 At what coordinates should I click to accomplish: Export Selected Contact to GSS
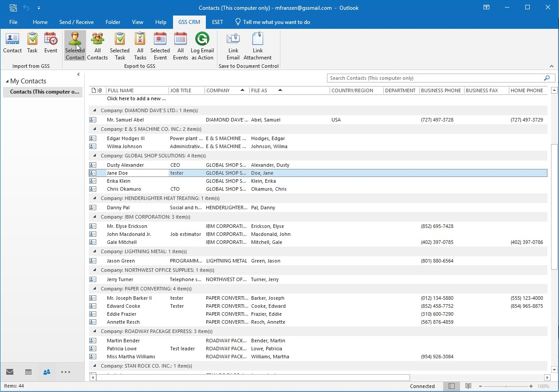(x=75, y=46)
